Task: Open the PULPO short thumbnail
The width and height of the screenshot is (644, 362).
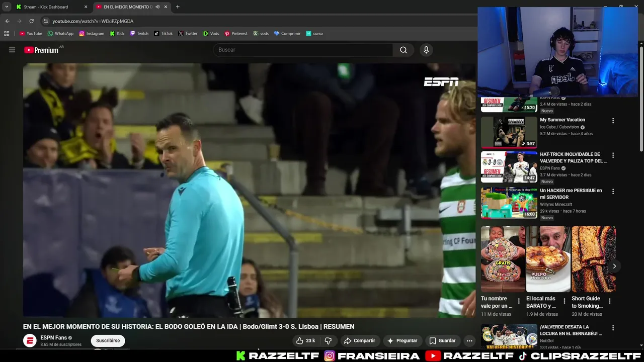Action: (548, 259)
